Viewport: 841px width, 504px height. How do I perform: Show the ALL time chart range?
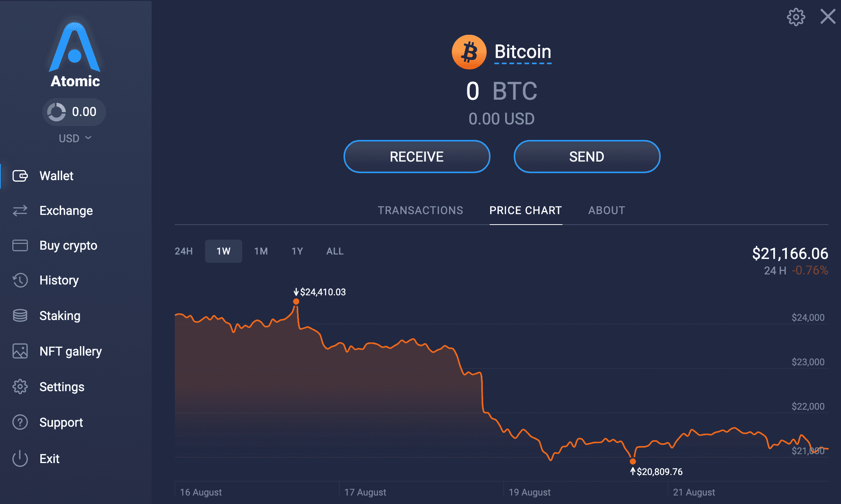pos(335,251)
